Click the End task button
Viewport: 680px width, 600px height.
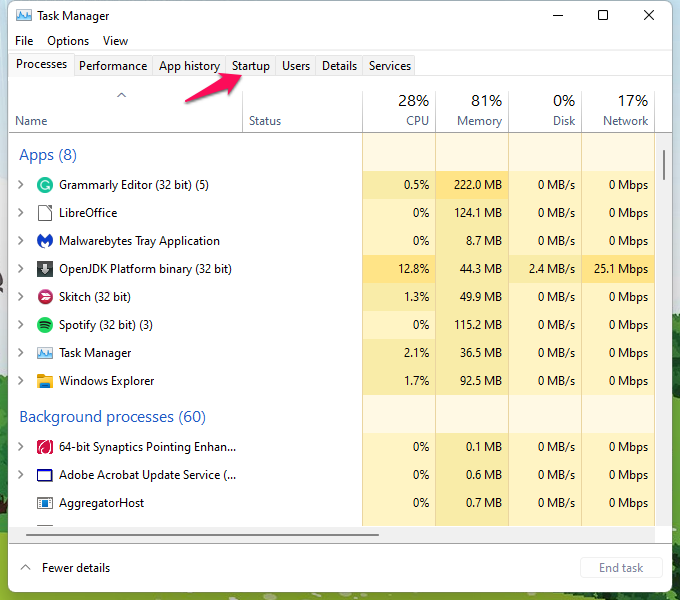(x=621, y=567)
